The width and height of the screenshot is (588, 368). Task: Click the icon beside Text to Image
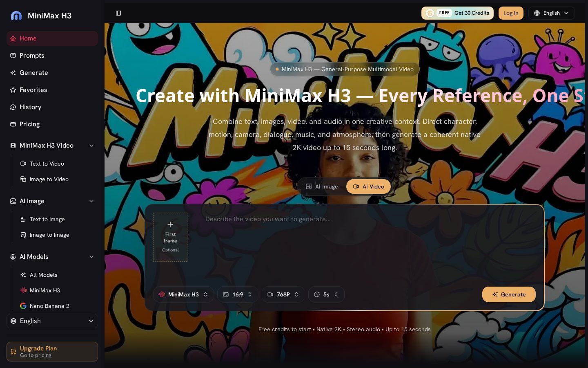[23, 219]
